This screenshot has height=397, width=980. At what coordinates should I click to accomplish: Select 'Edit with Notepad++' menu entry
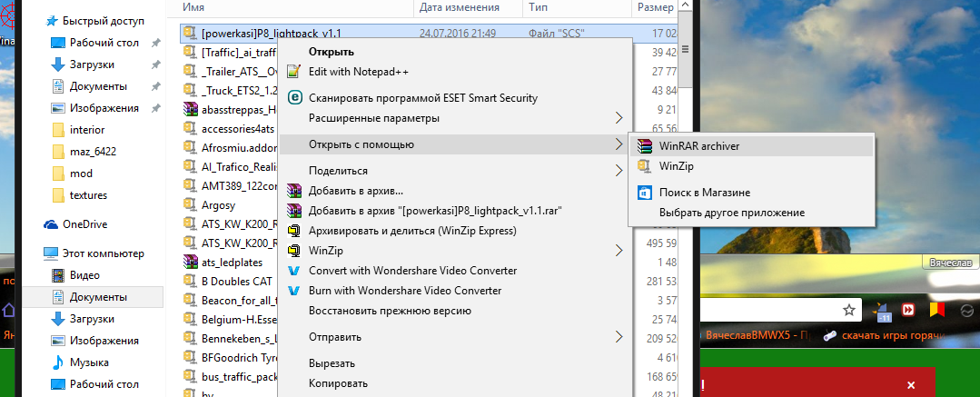coord(359,72)
